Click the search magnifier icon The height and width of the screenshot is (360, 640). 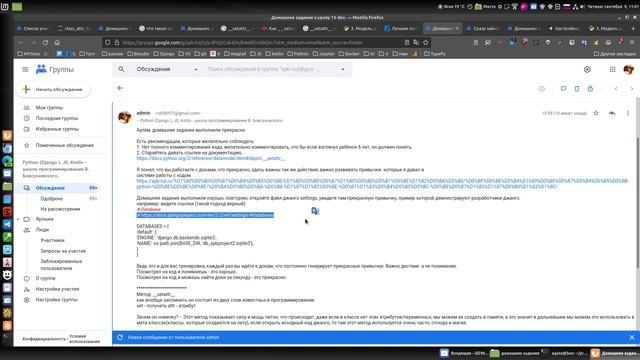[x=121, y=69]
